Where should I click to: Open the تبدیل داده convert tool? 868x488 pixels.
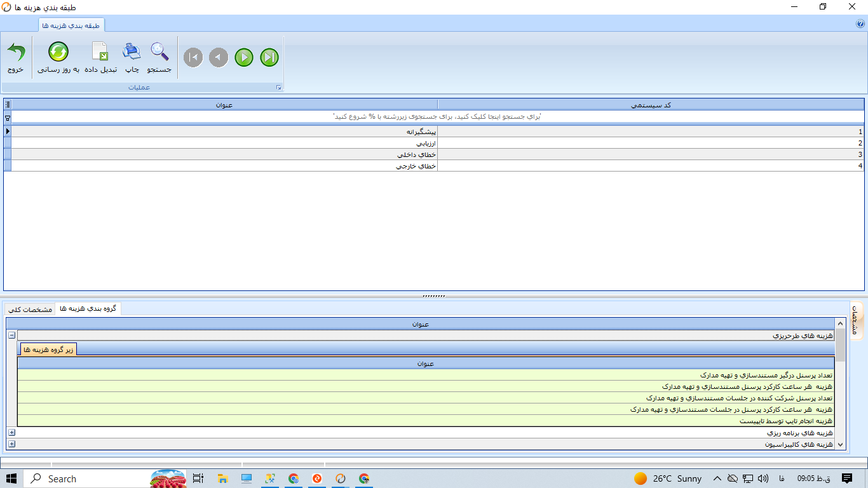[x=100, y=58]
